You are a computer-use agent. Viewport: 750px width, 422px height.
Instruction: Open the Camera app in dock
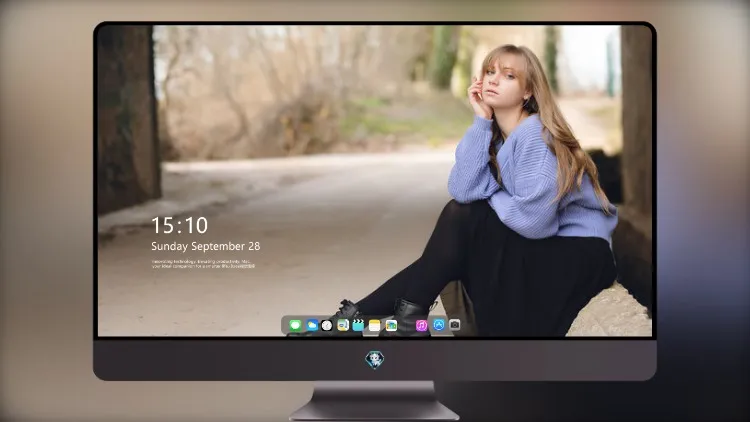454,325
